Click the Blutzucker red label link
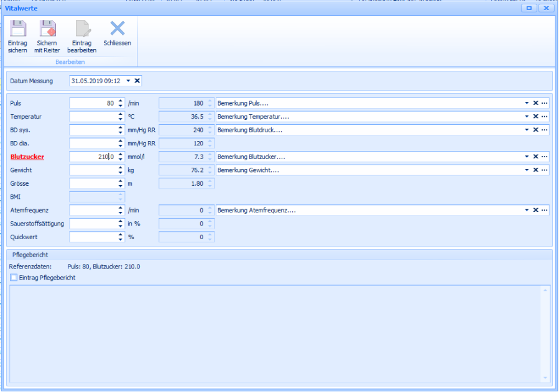 [x=27, y=157]
